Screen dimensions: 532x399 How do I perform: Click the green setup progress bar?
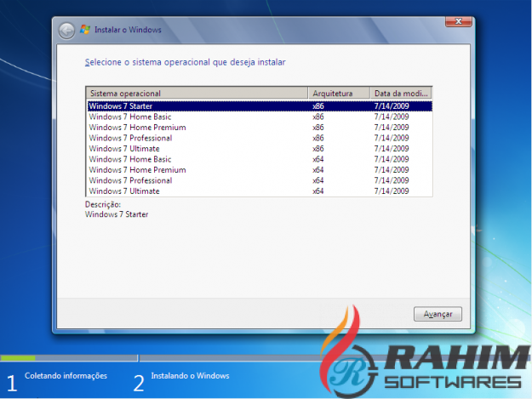[x=18, y=357]
